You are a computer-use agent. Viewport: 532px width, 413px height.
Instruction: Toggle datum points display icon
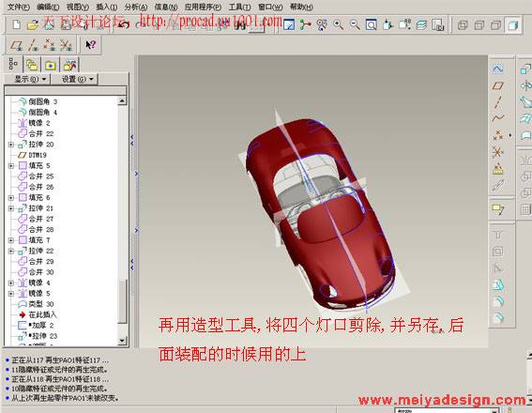49,45
